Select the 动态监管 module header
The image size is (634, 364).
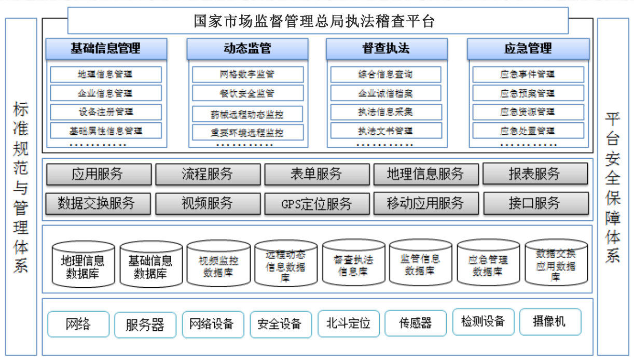coord(247,49)
